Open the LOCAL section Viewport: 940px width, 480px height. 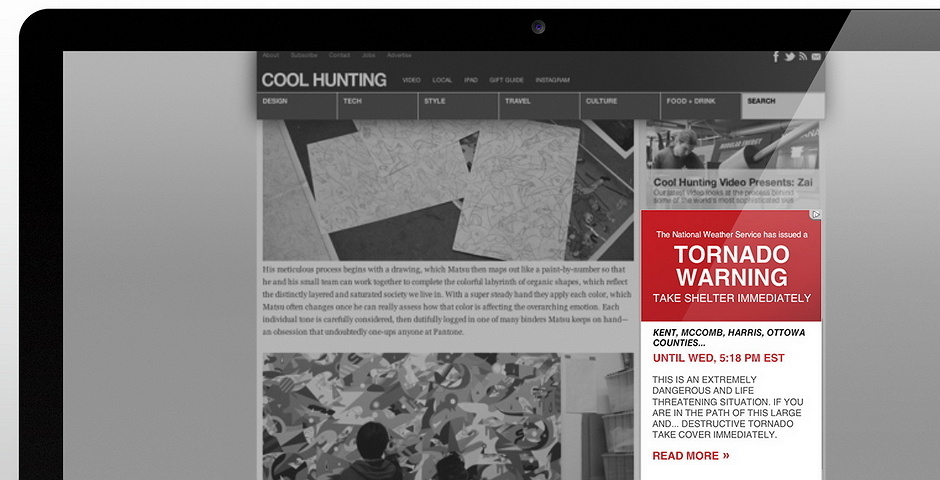point(442,80)
